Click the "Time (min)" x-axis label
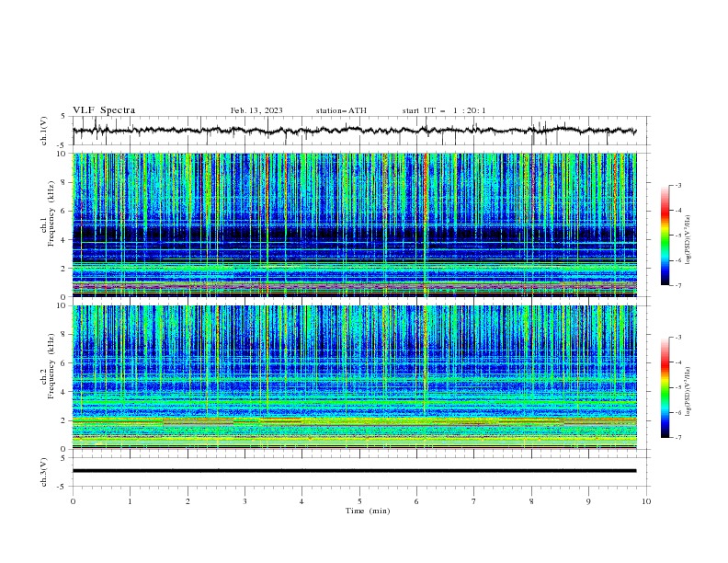The height and width of the screenshot is (563, 728). point(368,511)
